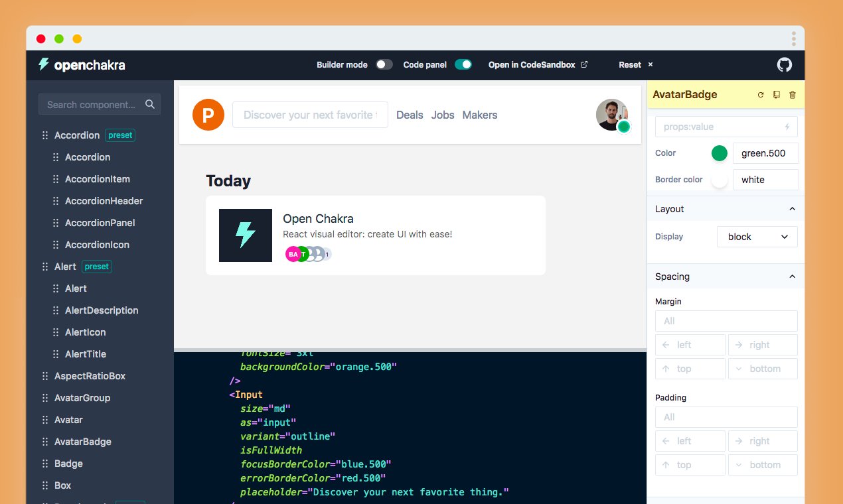Image resolution: width=843 pixels, height=504 pixels.
Task: Open the GitHub repository icon
Action: click(x=785, y=64)
